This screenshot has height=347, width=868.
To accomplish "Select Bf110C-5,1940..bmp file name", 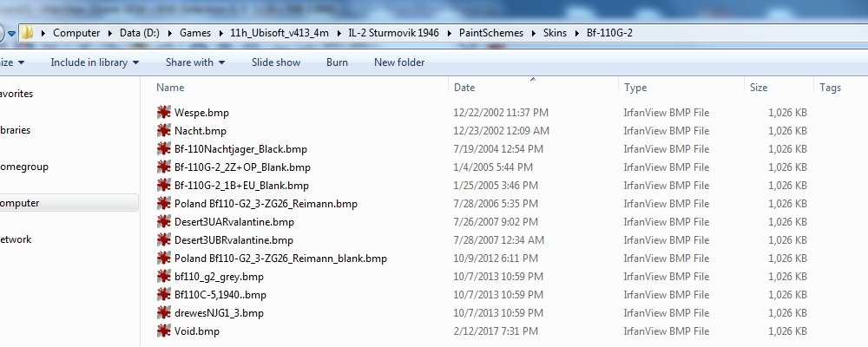I will pos(220,296).
